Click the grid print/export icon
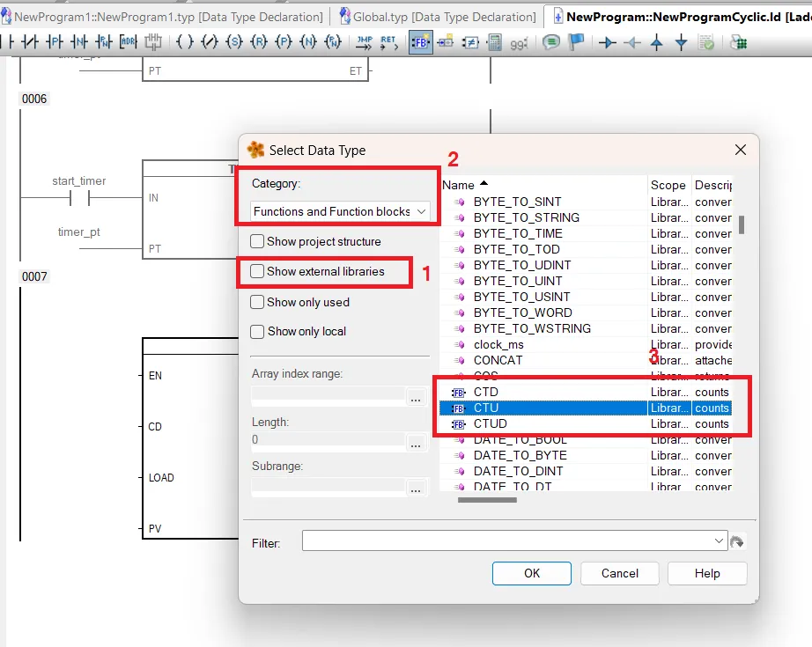The height and width of the screenshot is (647, 812). click(738, 42)
